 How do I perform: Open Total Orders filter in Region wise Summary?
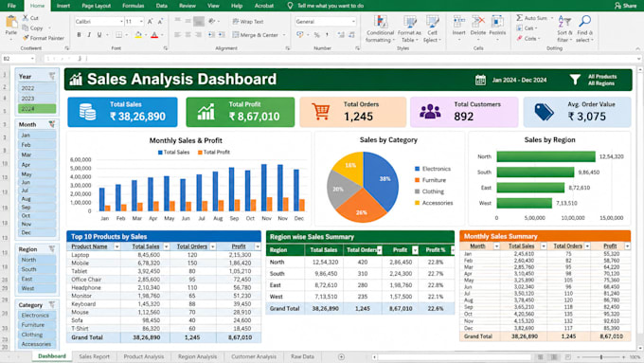coord(379,250)
